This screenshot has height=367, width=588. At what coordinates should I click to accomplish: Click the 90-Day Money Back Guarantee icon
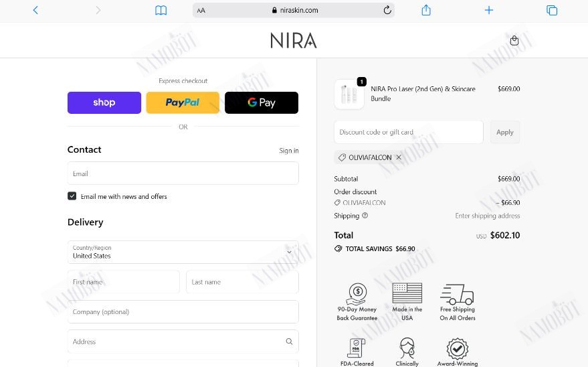pos(357,294)
